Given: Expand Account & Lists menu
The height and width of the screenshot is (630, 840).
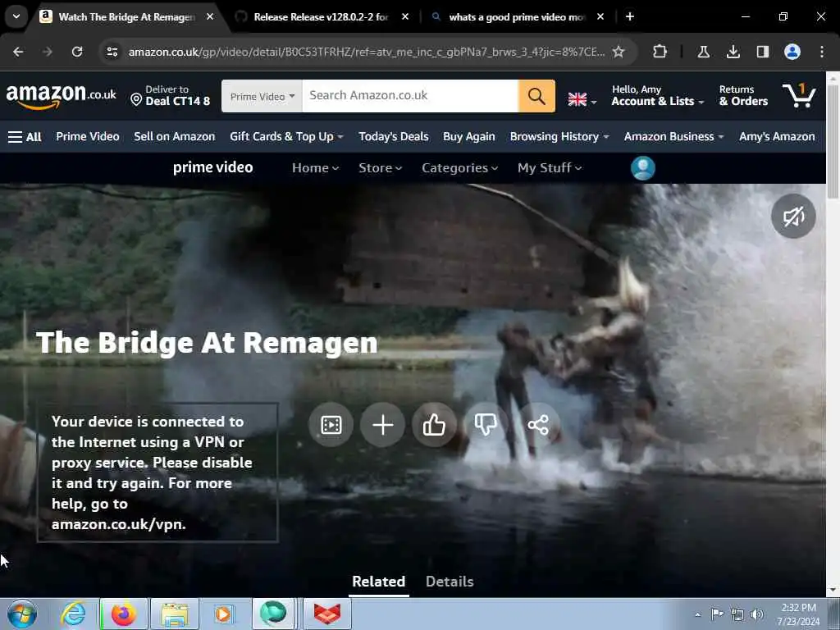Looking at the screenshot, I should (x=657, y=96).
